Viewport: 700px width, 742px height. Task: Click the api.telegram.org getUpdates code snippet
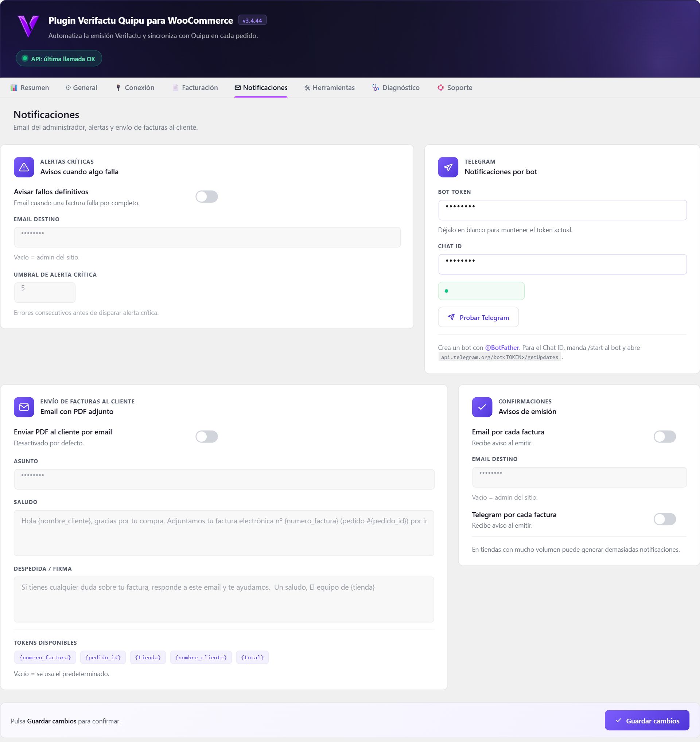click(x=499, y=357)
